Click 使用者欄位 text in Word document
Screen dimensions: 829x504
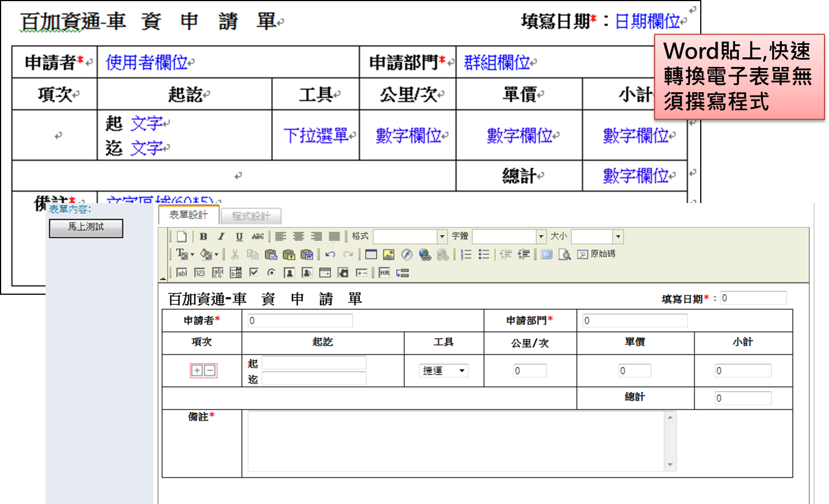point(147,62)
